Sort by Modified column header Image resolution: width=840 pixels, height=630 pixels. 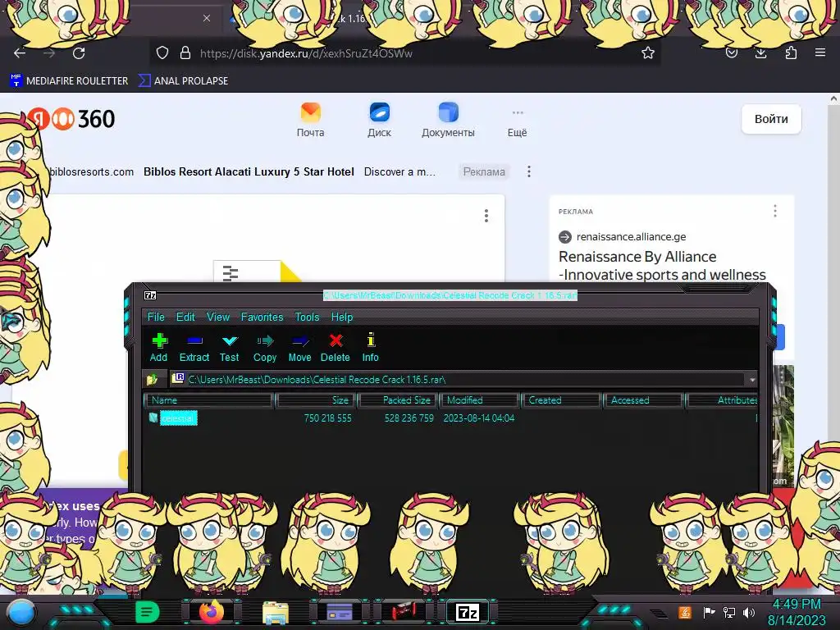479,400
